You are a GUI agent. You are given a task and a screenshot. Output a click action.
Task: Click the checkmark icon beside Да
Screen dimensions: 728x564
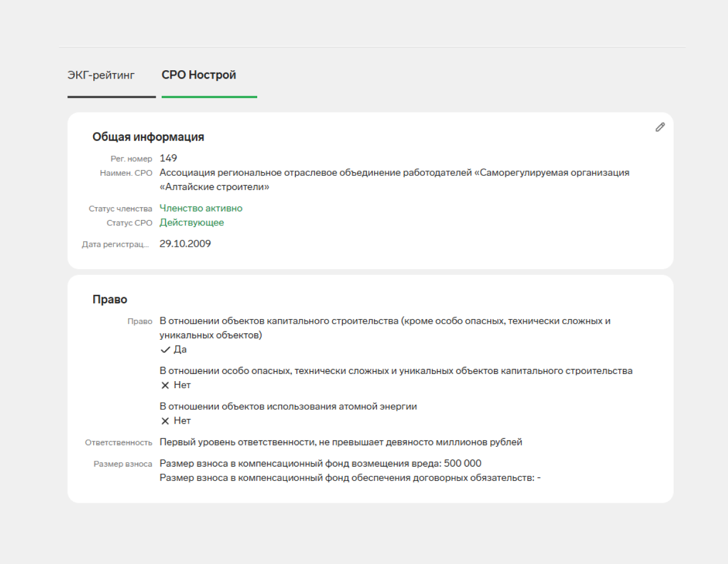coord(165,350)
